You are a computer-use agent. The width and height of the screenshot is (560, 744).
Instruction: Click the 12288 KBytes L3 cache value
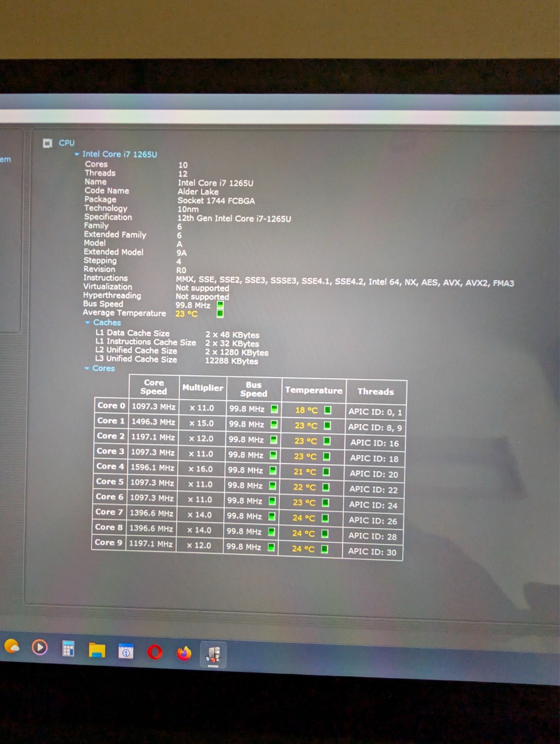pos(231,361)
